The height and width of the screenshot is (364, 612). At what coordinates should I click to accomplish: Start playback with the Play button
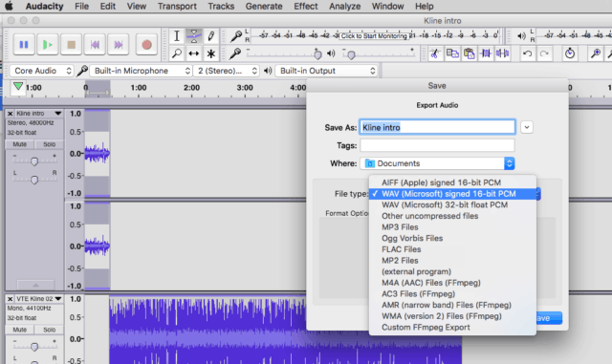click(48, 45)
